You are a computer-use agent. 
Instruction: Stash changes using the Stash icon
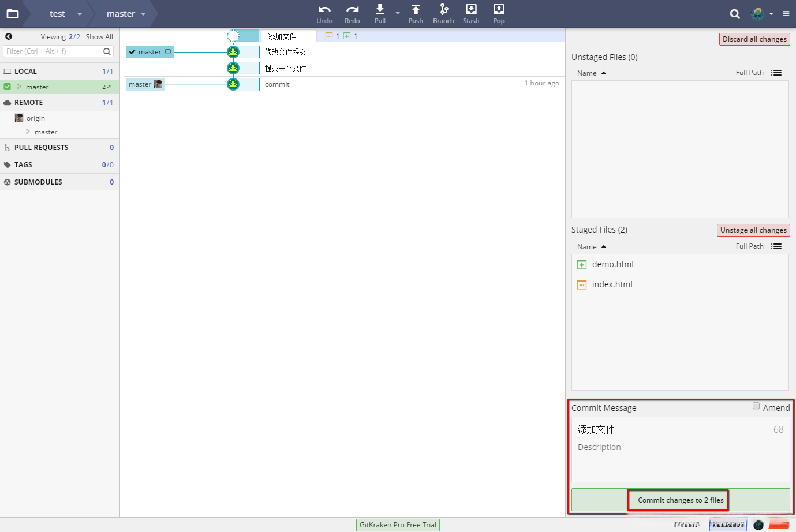471,9
